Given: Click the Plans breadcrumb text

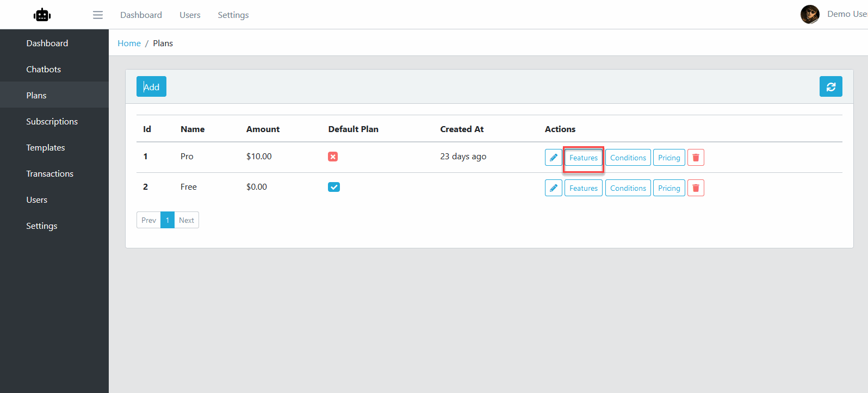Looking at the screenshot, I should click(163, 43).
